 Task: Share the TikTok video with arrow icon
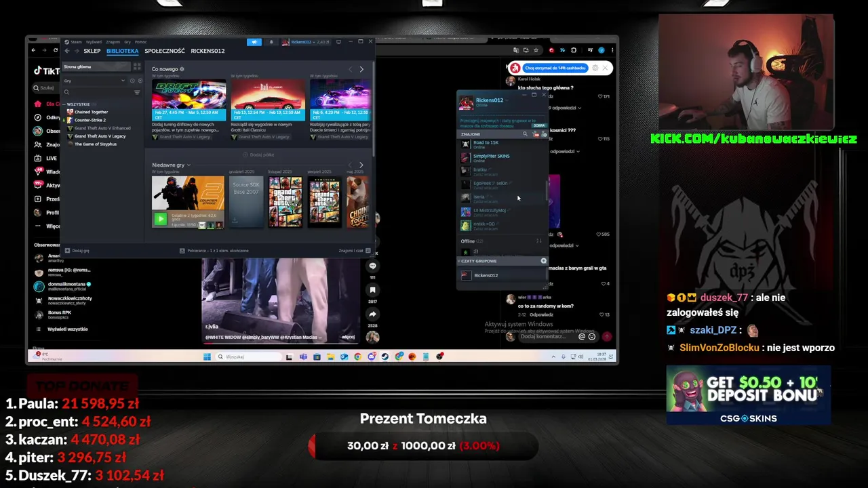372,314
